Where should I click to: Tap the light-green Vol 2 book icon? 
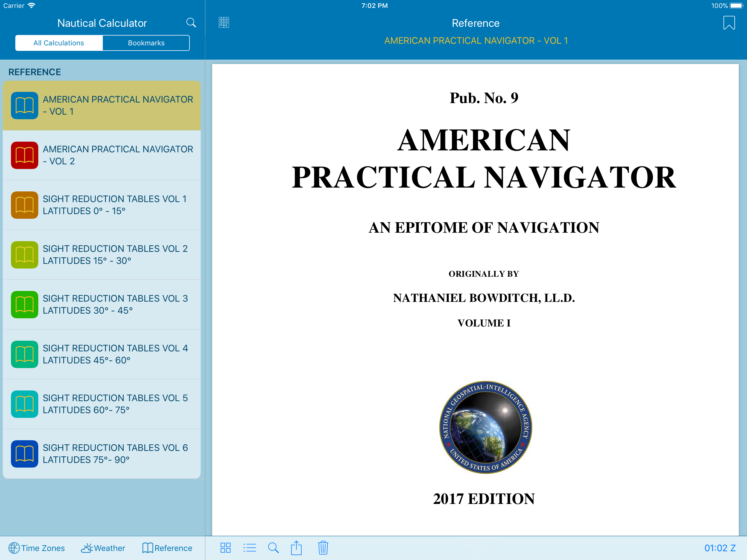coord(24,255)
